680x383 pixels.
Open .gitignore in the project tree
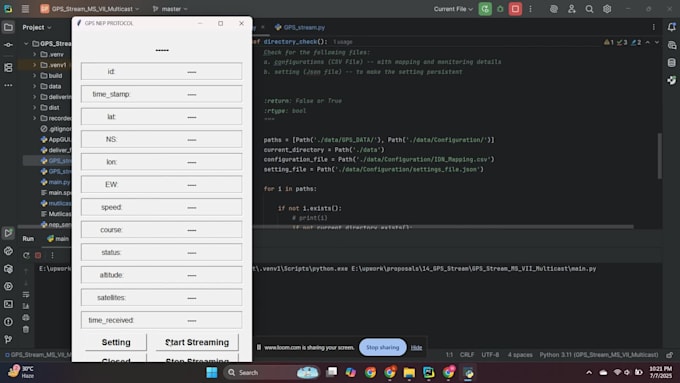point(56,129)
